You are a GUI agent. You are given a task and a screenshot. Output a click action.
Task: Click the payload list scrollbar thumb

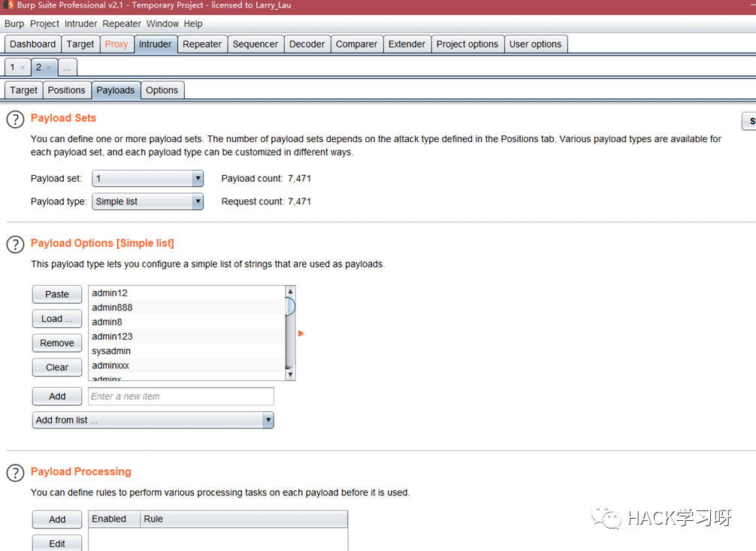coord(290,307)
